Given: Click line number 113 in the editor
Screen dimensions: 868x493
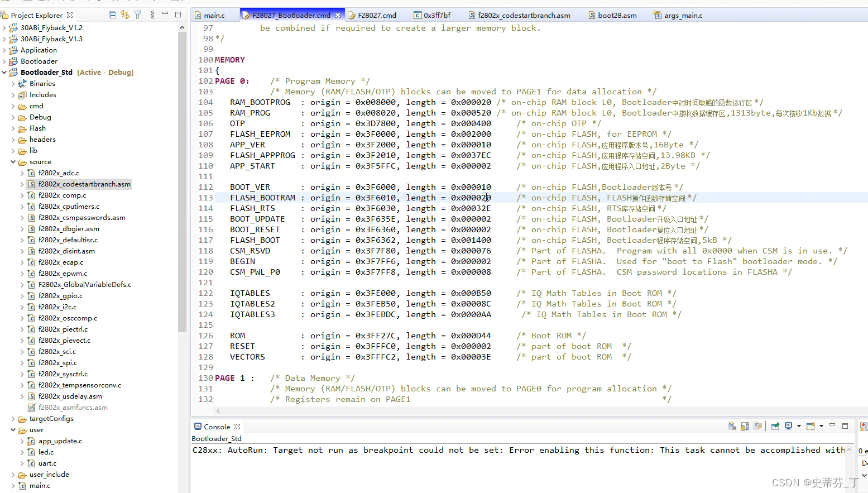Looking at the screenshot, I should point(205,198).
